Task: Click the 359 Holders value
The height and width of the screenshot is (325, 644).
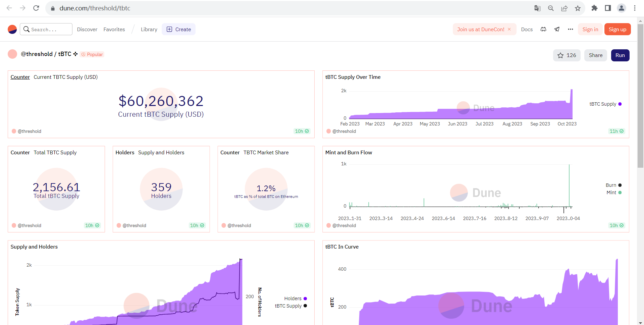Action: tap(161, 187)
